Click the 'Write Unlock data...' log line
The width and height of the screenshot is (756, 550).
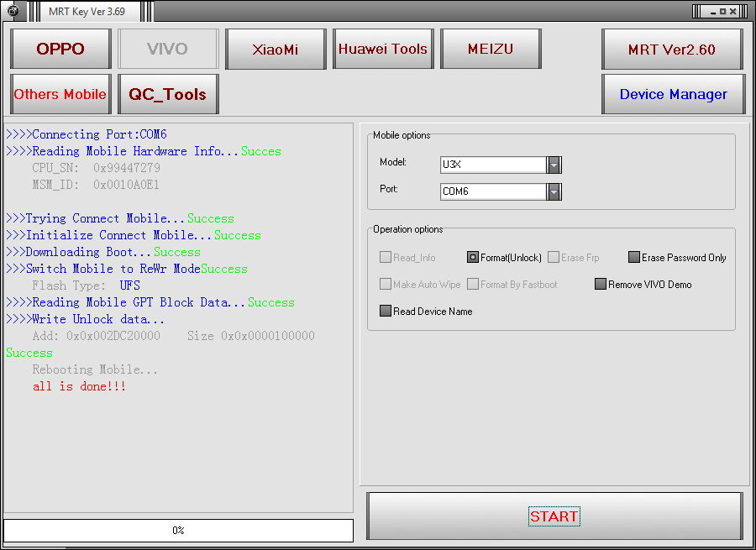[x=86, y=319]
